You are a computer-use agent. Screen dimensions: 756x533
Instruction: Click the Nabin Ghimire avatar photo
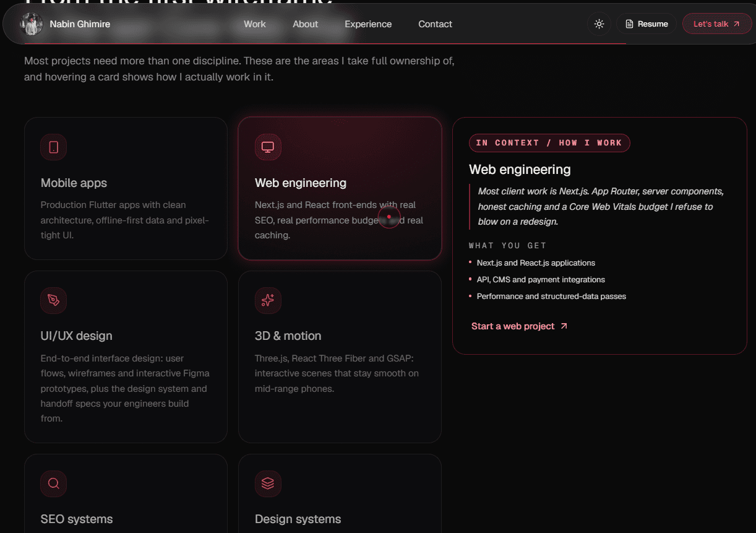[32, 24]
